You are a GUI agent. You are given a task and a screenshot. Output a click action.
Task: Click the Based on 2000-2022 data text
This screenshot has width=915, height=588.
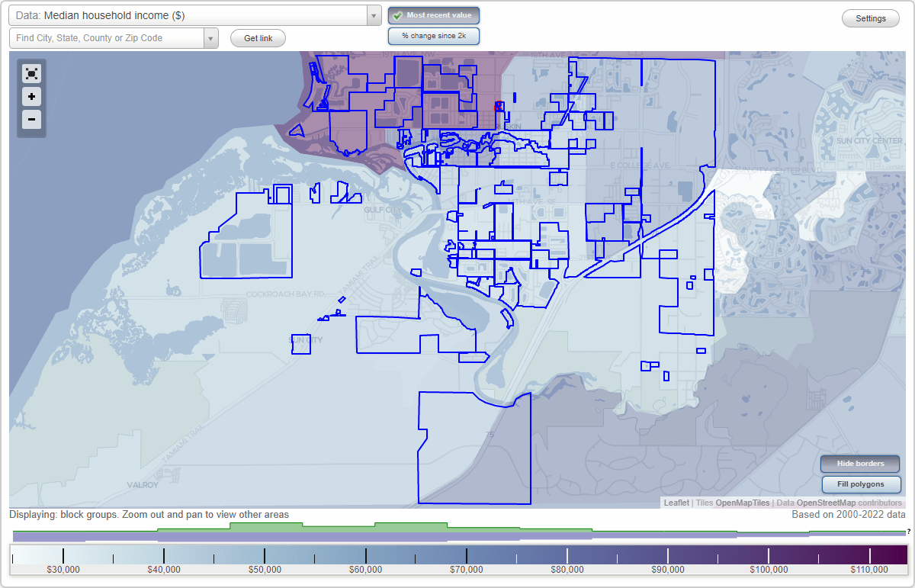click(848, 515)
